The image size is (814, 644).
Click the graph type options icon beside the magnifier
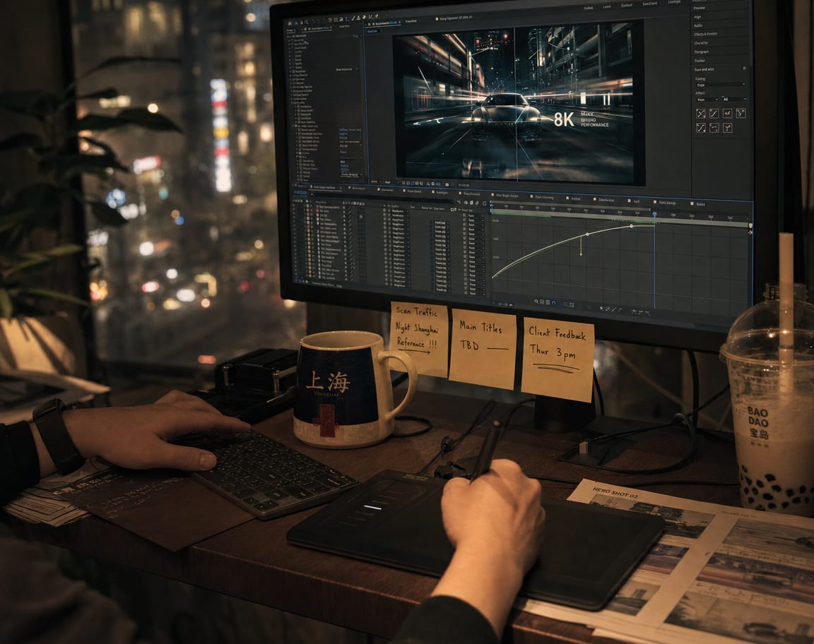tap(542, 302)
